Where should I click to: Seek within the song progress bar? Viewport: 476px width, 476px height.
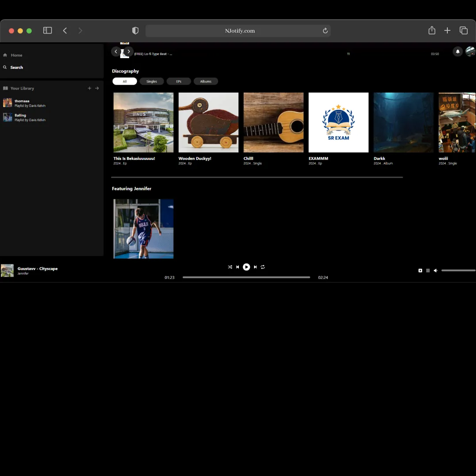click(246, 278)
